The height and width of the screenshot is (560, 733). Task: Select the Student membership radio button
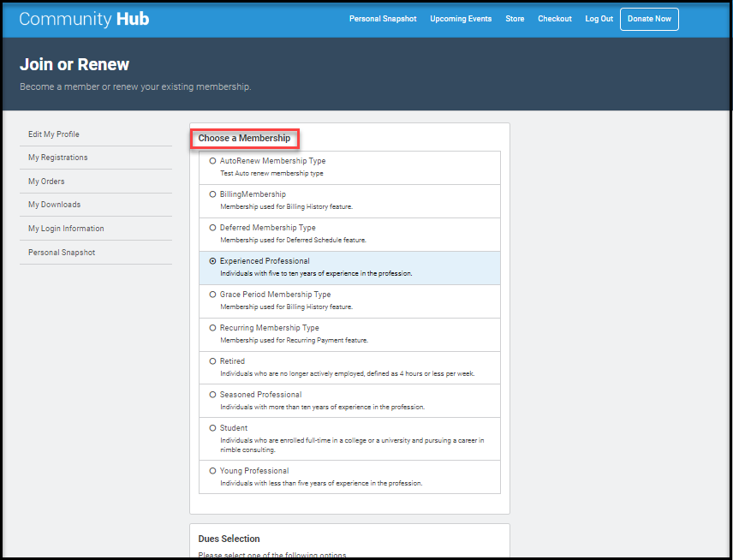[x=212, y=428]
